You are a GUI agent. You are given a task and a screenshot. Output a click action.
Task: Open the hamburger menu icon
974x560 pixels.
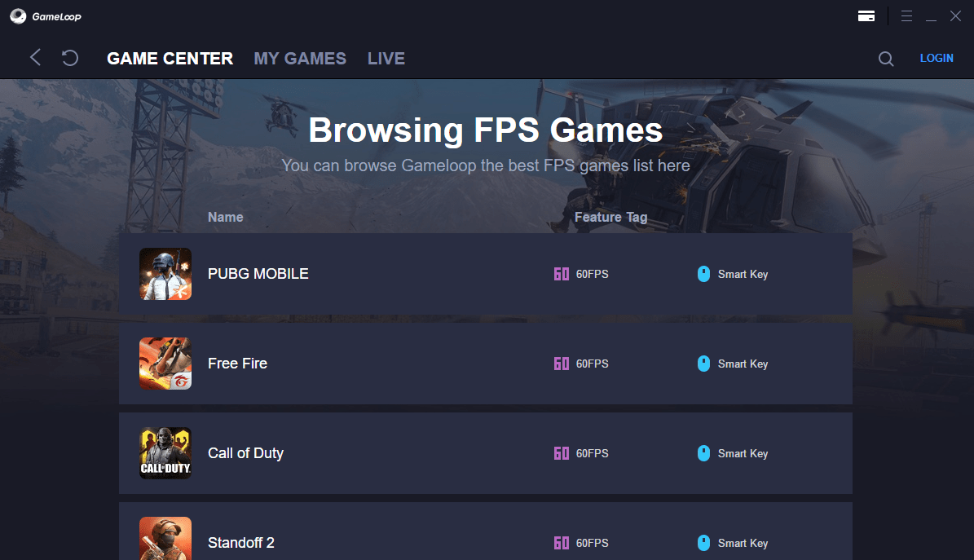(906, 16)
